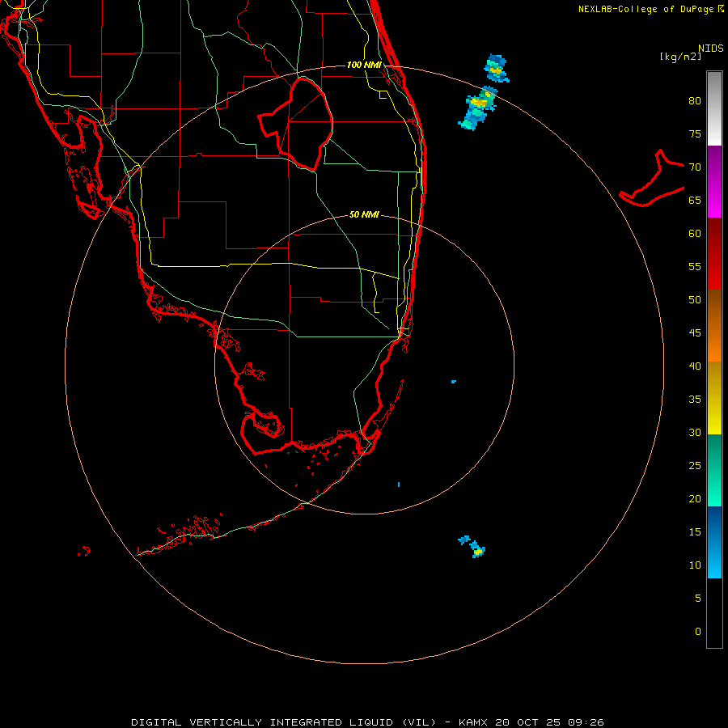Click the NIDS label above the scale
The height and width of the screenshot is (728, 728).
(710, 48)
